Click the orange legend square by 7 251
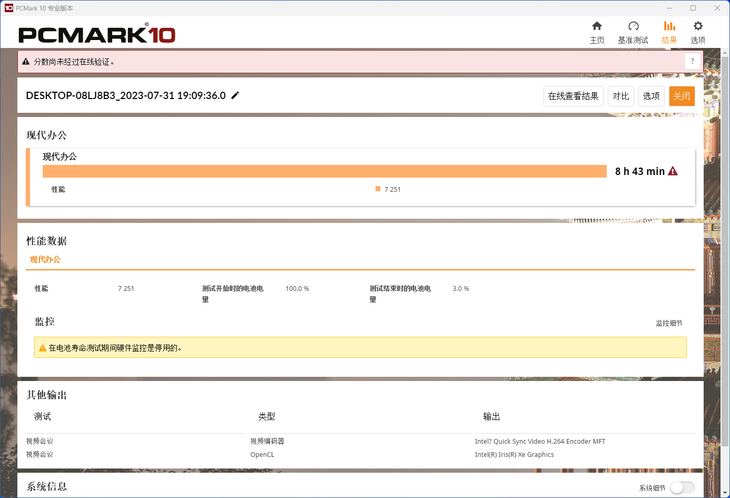The height and width of the screenshot is (498, 730). pyautogui.click(x=378, y=188)
